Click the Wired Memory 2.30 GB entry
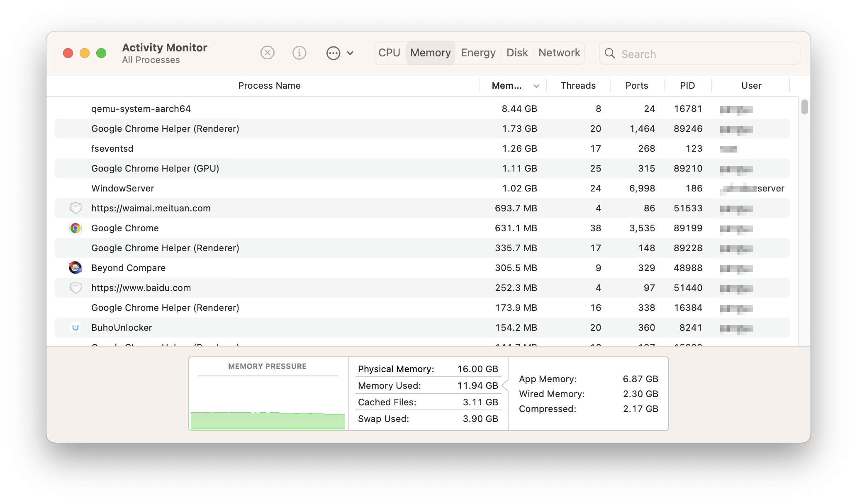857x504 pixels. tap(589, 394)
